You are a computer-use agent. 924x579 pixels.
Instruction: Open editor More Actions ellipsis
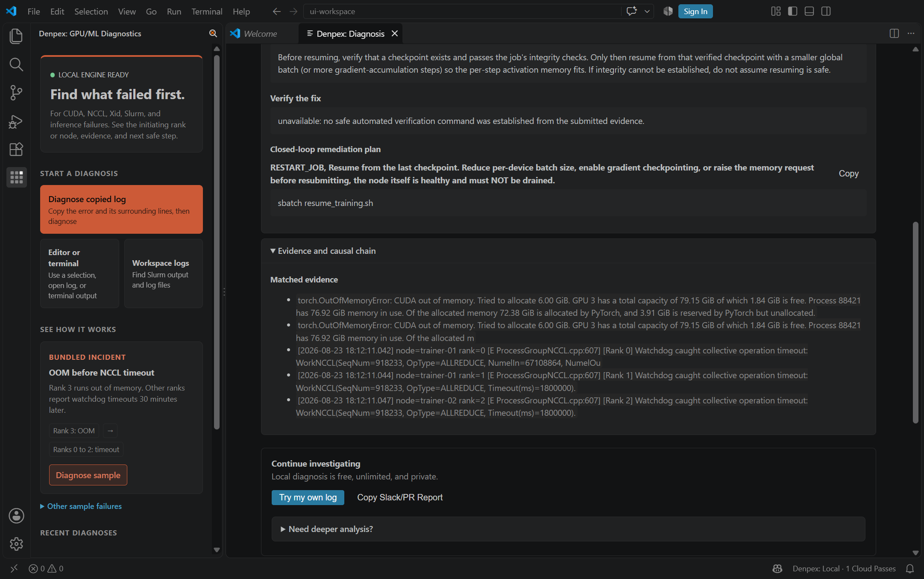(x=911, y=33)
